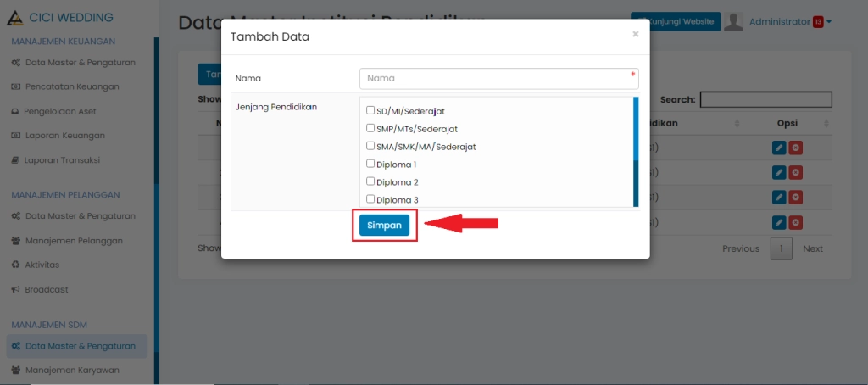
Task: Click the CICI WEDDING logo icon
Action: [x=14, y=18]
